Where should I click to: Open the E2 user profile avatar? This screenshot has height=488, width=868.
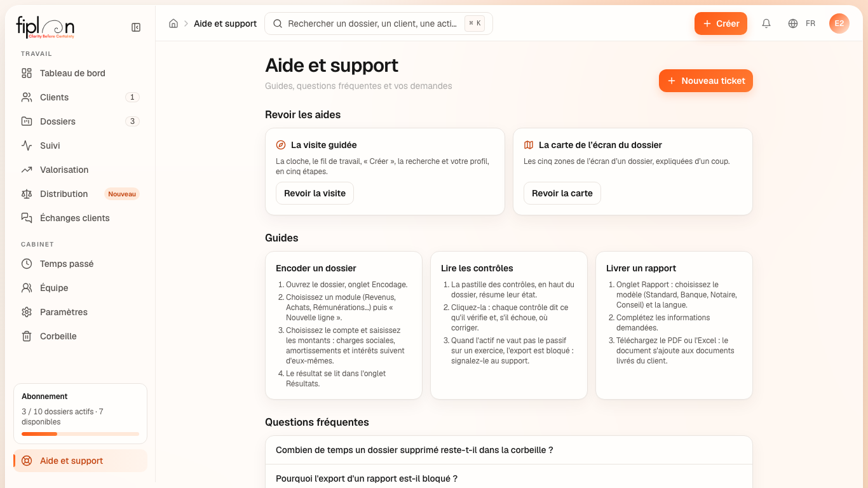(839, 24)
